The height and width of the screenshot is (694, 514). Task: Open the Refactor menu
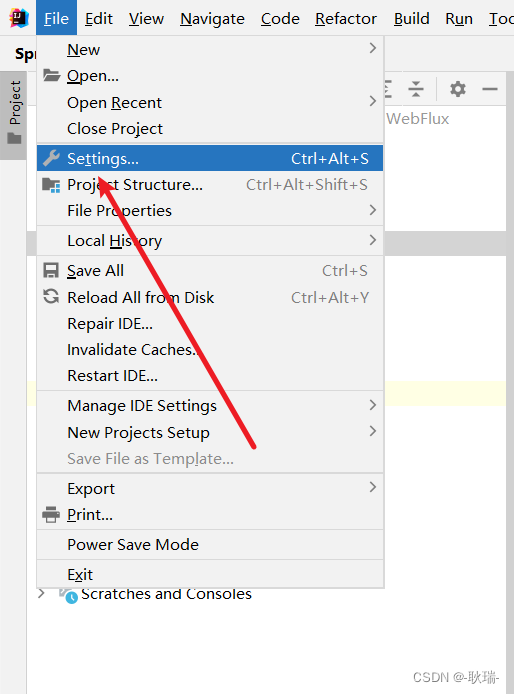(x=346, y=19)
